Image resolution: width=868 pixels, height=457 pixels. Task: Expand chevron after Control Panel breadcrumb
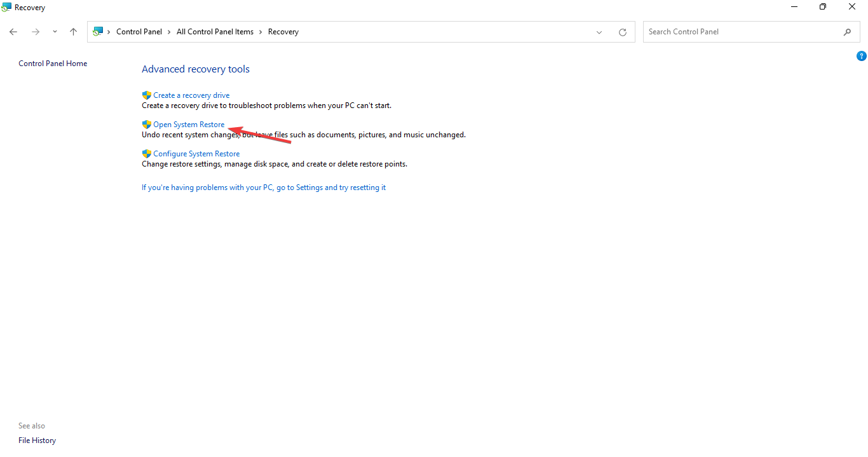pyautogui.click(x=170, y=32)
